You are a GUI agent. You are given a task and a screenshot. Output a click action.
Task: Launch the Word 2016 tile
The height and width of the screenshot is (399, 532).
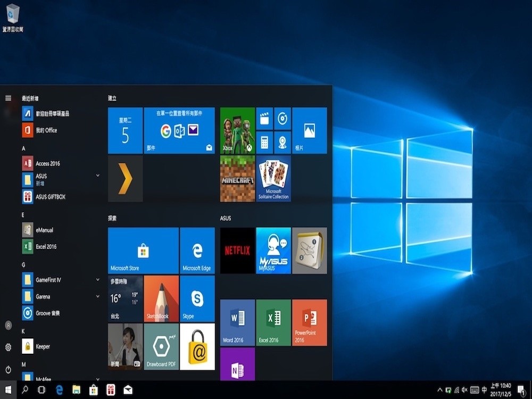point(237,322)
